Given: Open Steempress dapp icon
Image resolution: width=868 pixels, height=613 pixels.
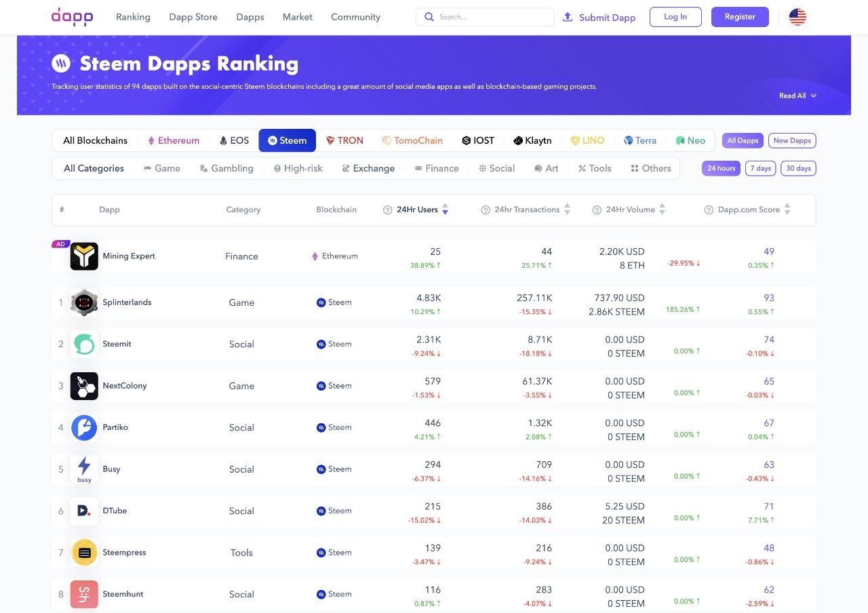Looking at the screenshot, I should tap(84, 553).
